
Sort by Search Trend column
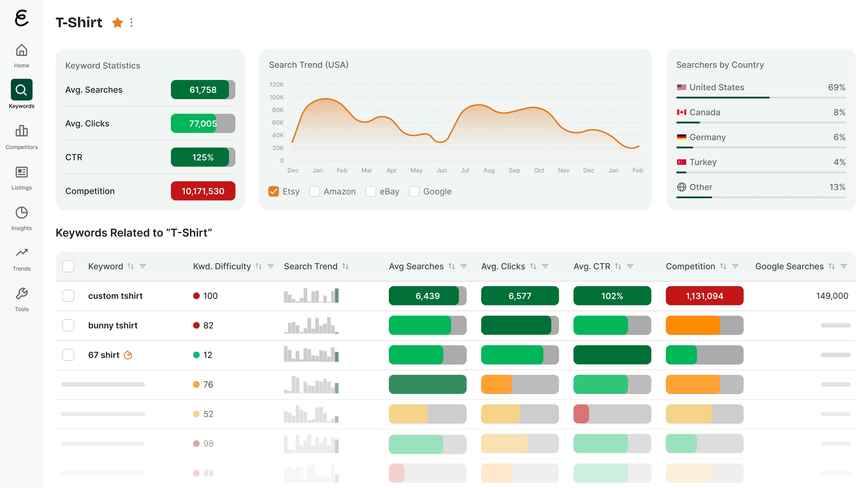(346, 266)
